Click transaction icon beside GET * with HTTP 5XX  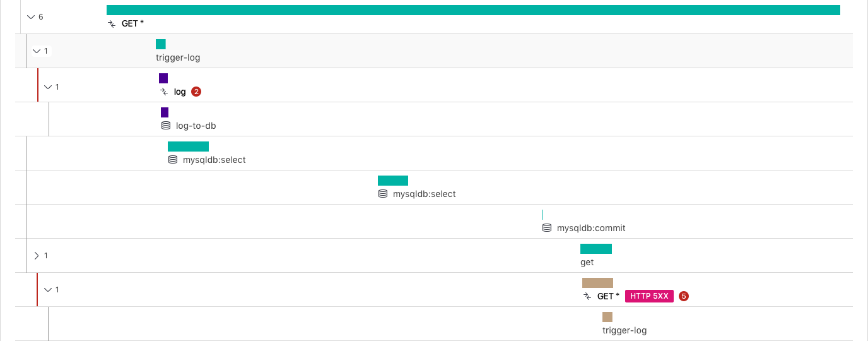point(587,296)
